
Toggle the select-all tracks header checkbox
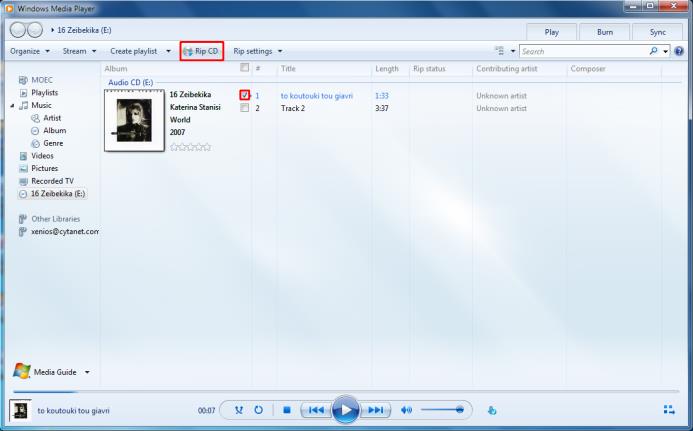(x=244, y=67)
